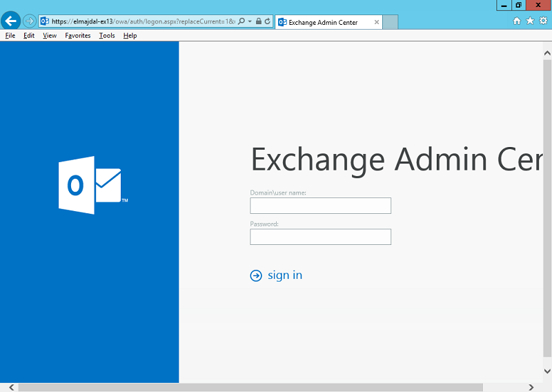
Task: Click the browser Back arrow button
Action: click(x=10, y=21)
